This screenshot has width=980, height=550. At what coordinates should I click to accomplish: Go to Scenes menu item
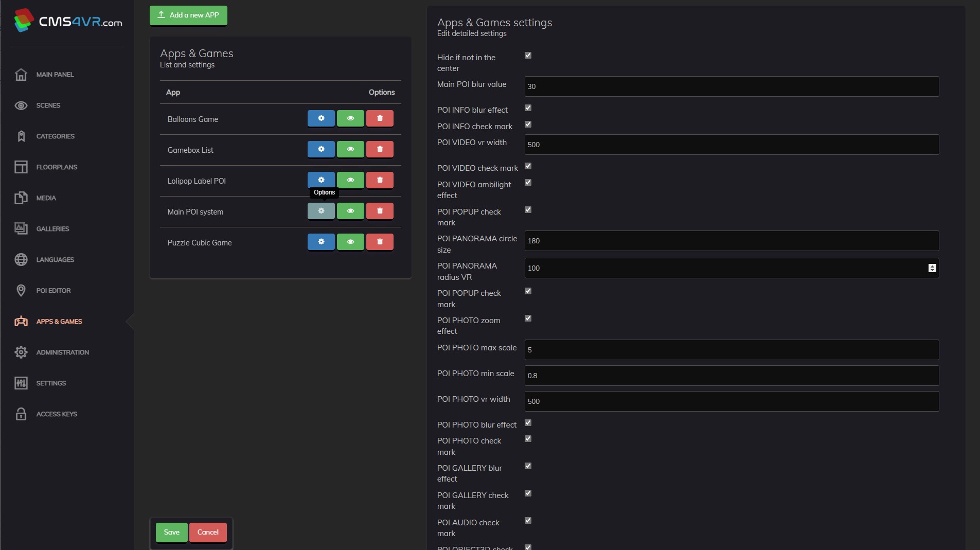(48, 105)
